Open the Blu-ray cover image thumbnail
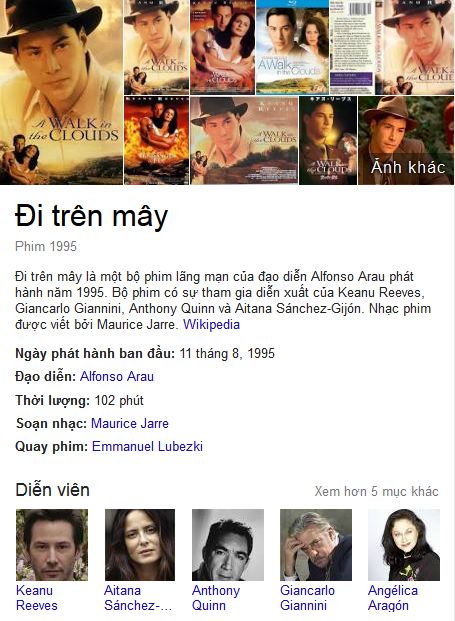This screenshot has height=621, width=455. (292, 47)
